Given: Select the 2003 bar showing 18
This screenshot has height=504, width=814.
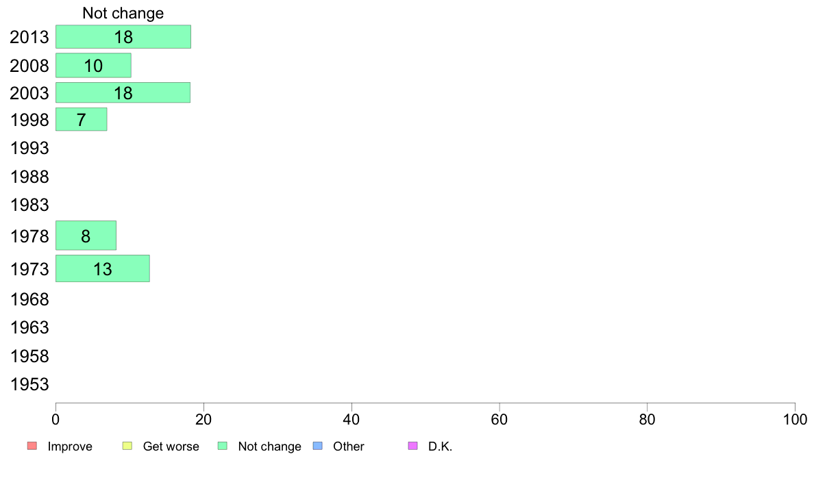Looking at the screenshot, I should 123,93.
